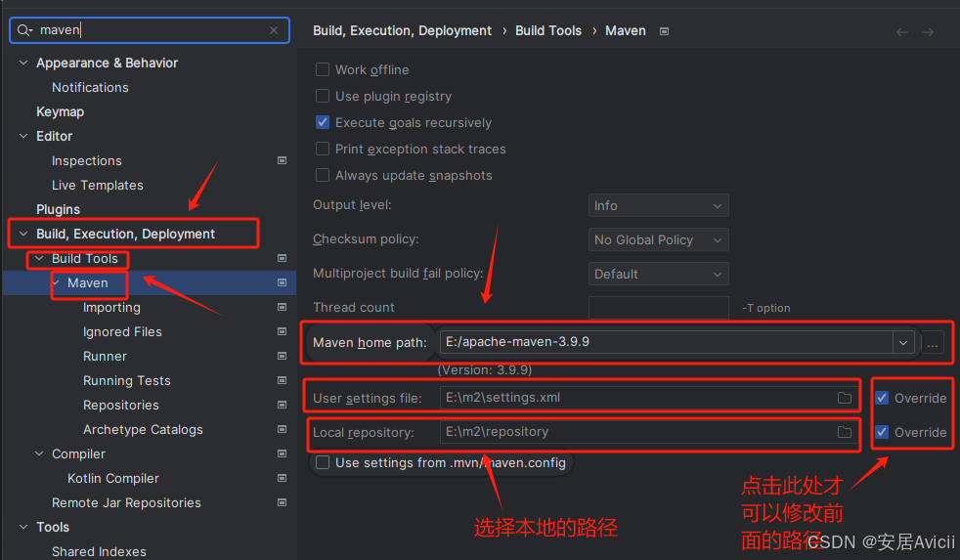Select Ignored Files under Maven
This screenshot has height=560, width=960.
(122, 331)
